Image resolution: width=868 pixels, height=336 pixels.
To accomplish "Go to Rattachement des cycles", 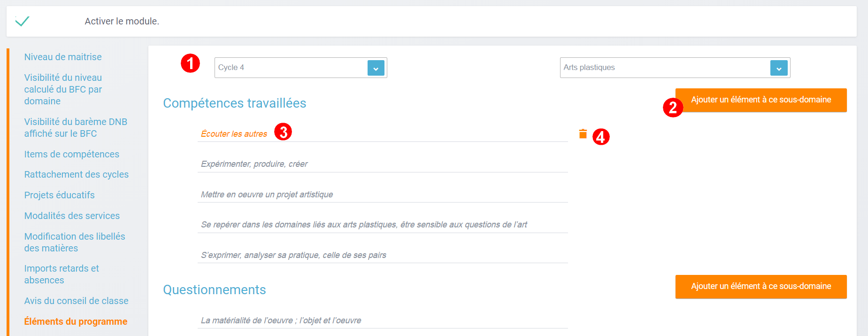I will point(77,174).
